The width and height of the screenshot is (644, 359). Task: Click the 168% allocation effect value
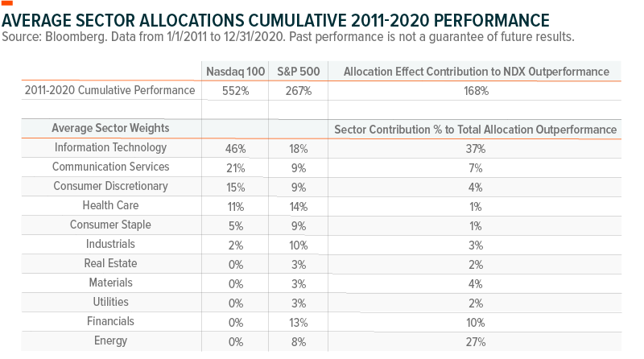[x=476, y=91]
